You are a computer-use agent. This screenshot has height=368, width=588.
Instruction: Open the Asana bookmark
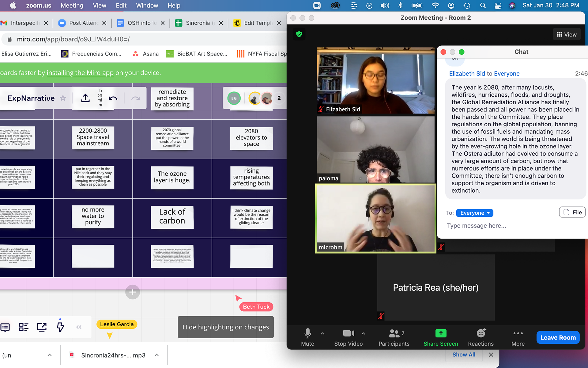(x=145, y=54)
